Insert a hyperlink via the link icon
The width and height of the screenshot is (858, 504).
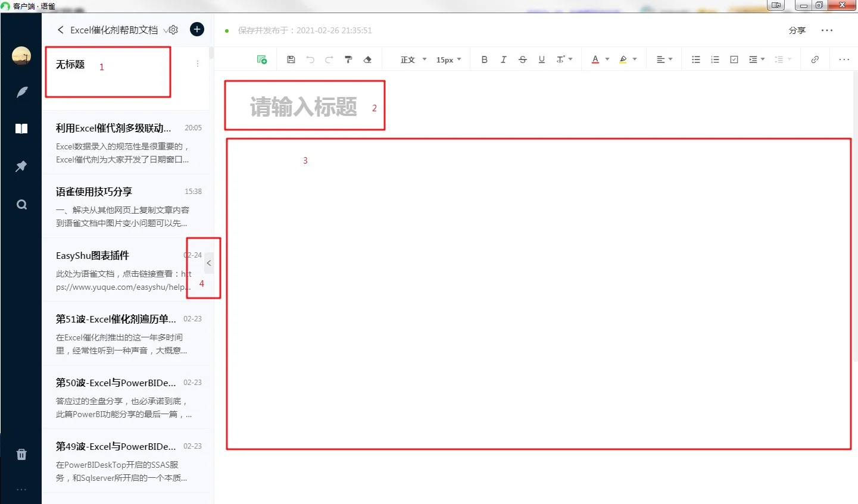point(815,60)
